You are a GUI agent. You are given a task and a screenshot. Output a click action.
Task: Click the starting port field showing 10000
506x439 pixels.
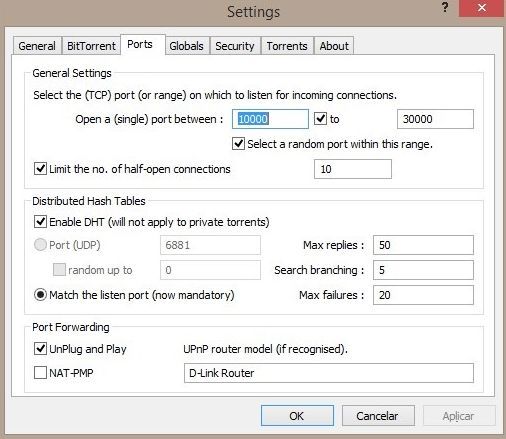(270, 119)
